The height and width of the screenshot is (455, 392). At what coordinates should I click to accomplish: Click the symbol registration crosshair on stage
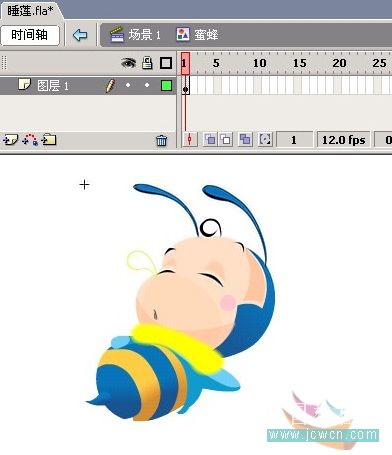point(85,184)
